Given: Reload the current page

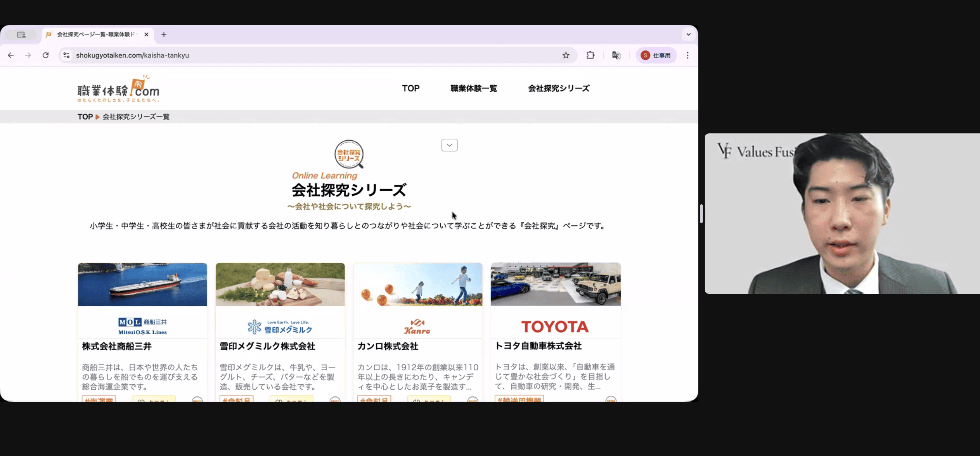Looking at the screenshot, I should click(x=45, y=55).
